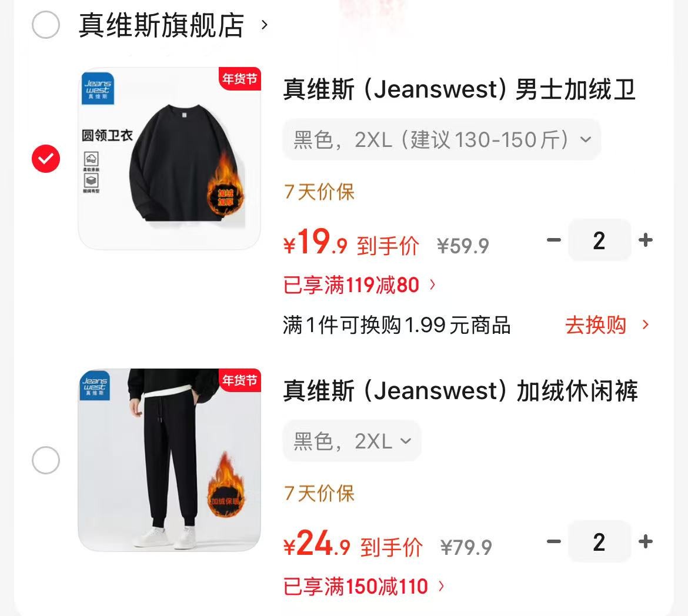Decrease casual pants quantity with minus icon
The image size is (688, 616).
[x=554, y=541]
